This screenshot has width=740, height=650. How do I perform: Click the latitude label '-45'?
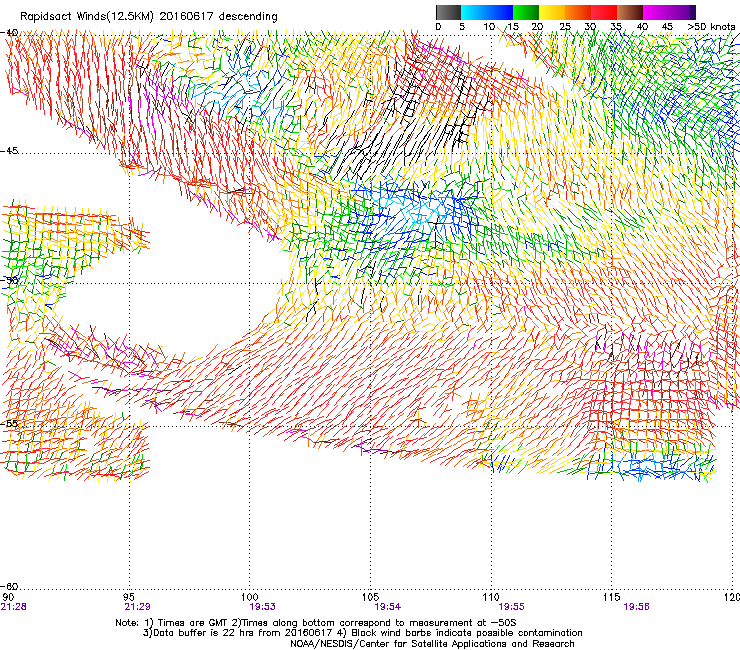pyautogui.click(x=9, y=151)
